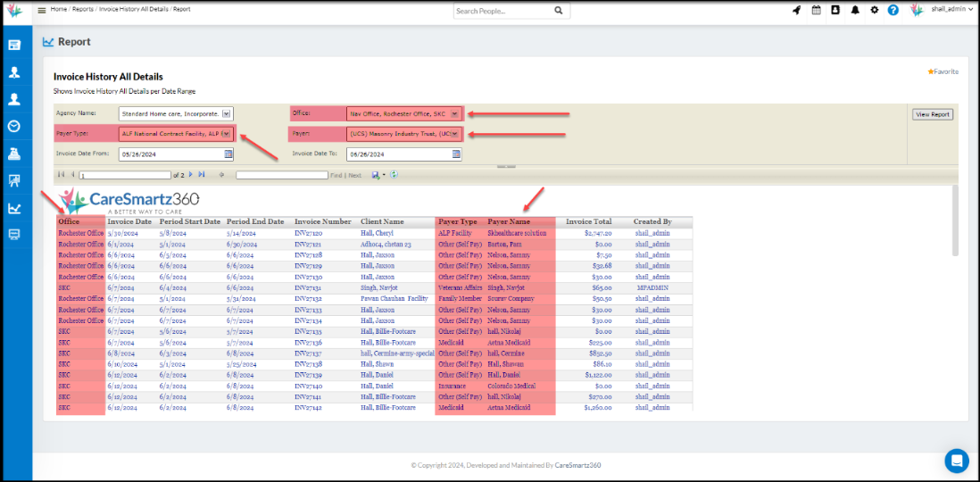Click the View Report button

pos(933,114)
